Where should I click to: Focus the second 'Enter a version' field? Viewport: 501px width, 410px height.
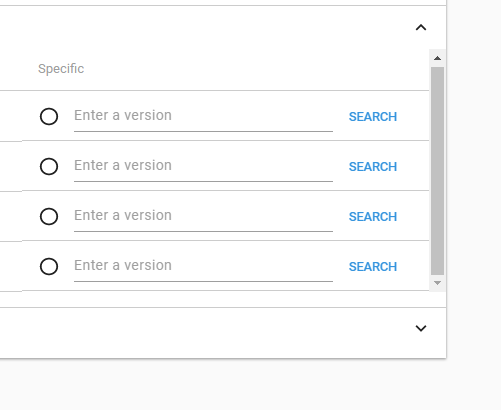(203, 166)
